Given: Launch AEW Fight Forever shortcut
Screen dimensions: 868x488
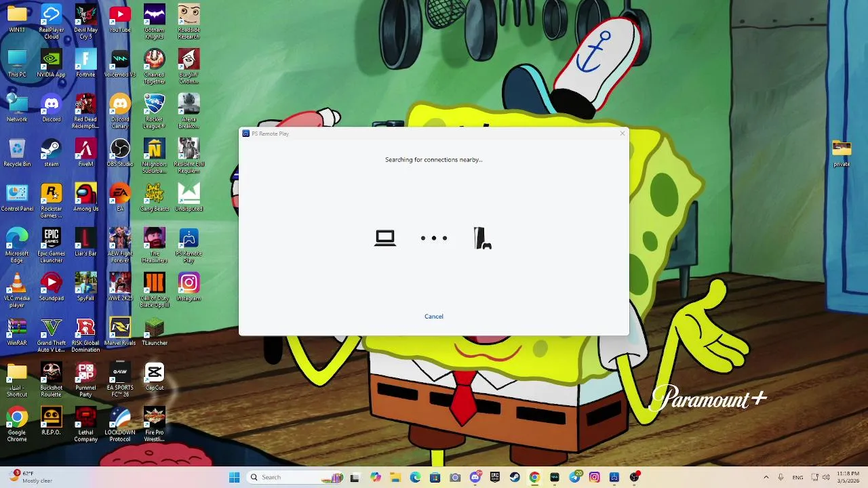Looking at the screenshot, I should tap(120, 245).
